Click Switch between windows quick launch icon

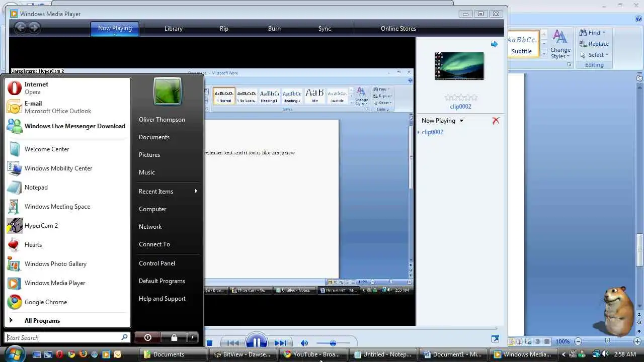tap(48, 354)
